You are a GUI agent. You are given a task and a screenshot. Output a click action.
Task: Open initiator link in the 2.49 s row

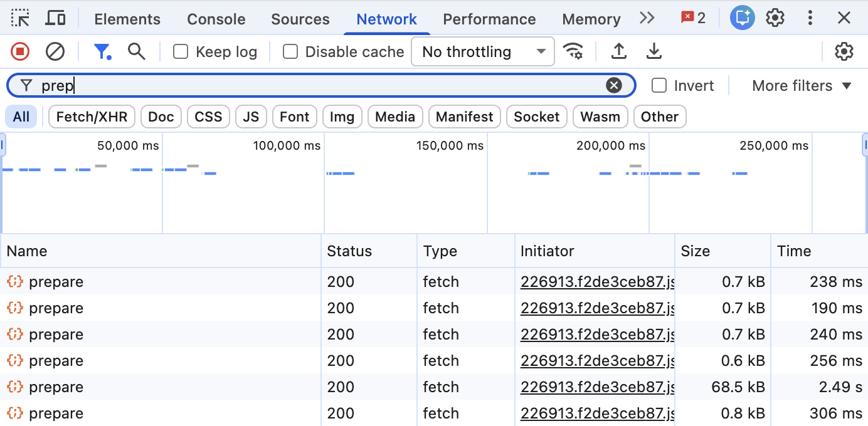coord(597,387)
